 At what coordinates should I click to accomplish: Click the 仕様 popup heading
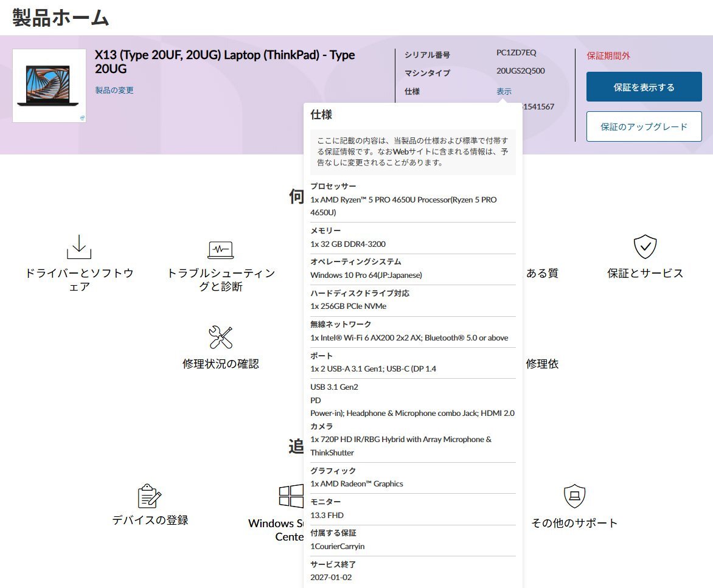[x=321, y=114]
